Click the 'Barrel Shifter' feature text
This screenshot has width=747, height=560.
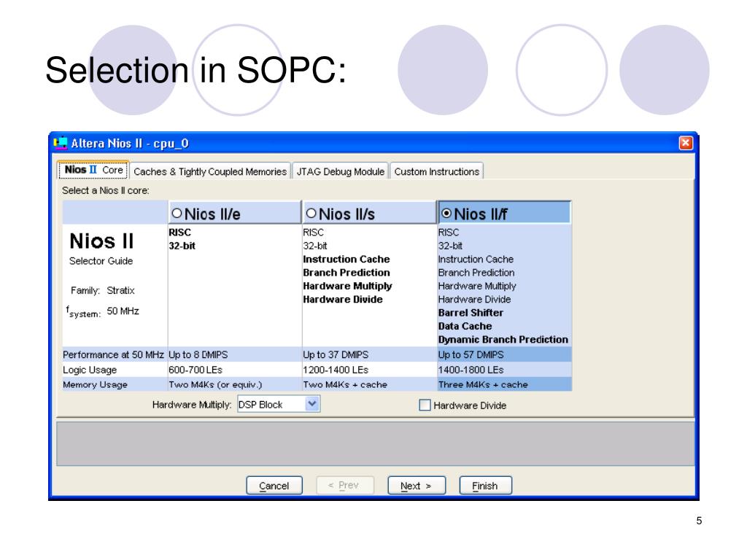click(471, 313)
